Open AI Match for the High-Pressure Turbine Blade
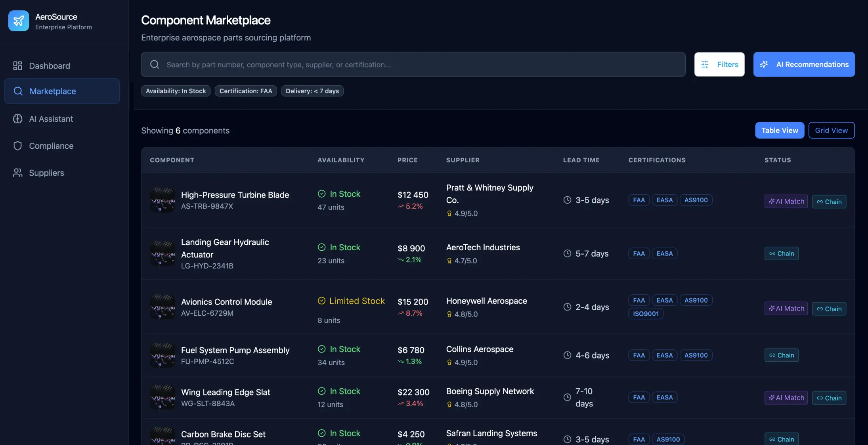868x445 pixels. click(786, 201)
